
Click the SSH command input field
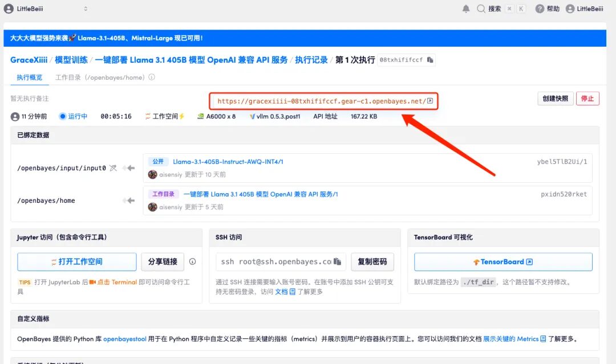click(x=275, y=262)
